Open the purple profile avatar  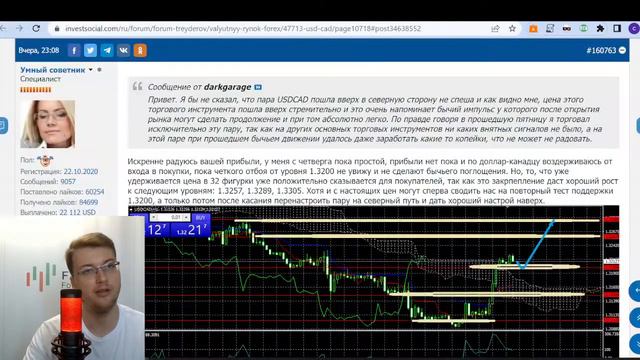[x=634, y=29]
